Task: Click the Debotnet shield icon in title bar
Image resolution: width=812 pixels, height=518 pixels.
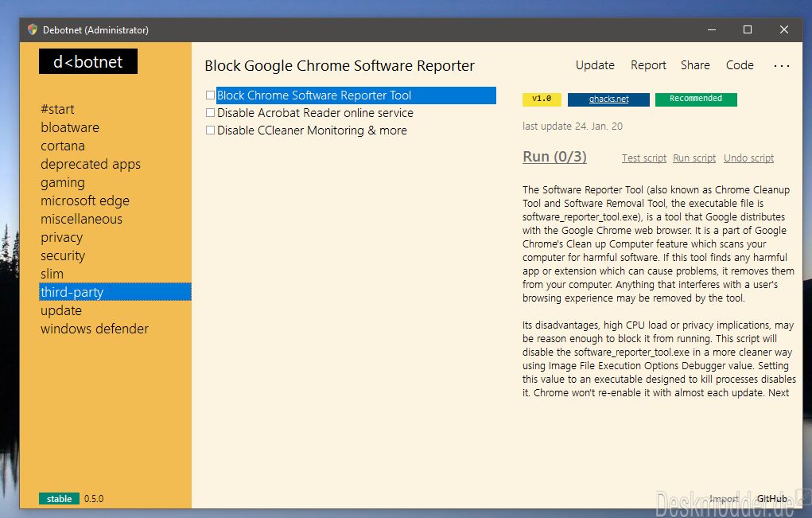Action: coord(33,29)
